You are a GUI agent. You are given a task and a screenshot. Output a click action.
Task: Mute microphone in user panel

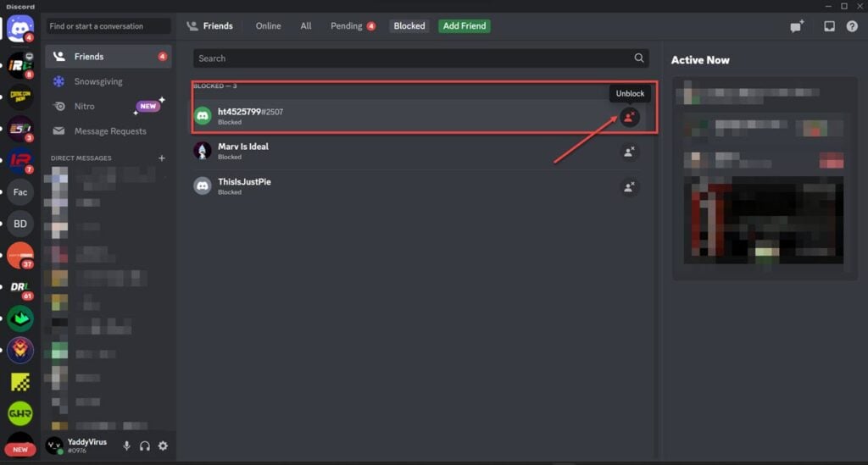[127, 446]
